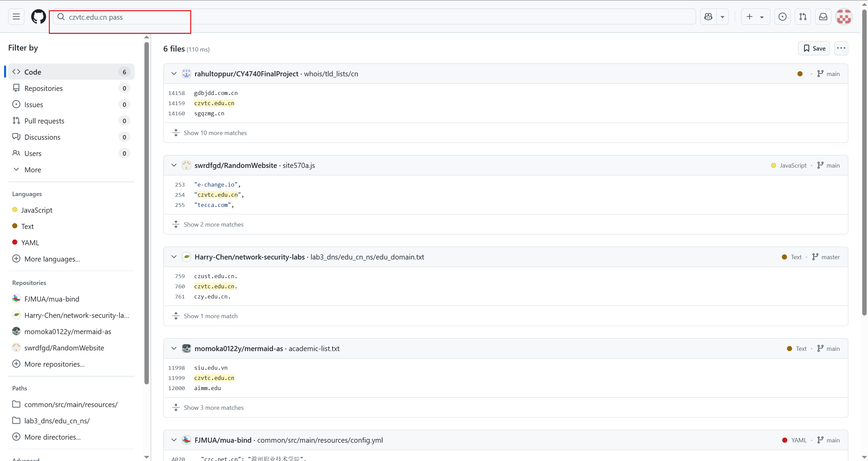Open the Issues icon in header
The image size is (868, 461).
782,17
